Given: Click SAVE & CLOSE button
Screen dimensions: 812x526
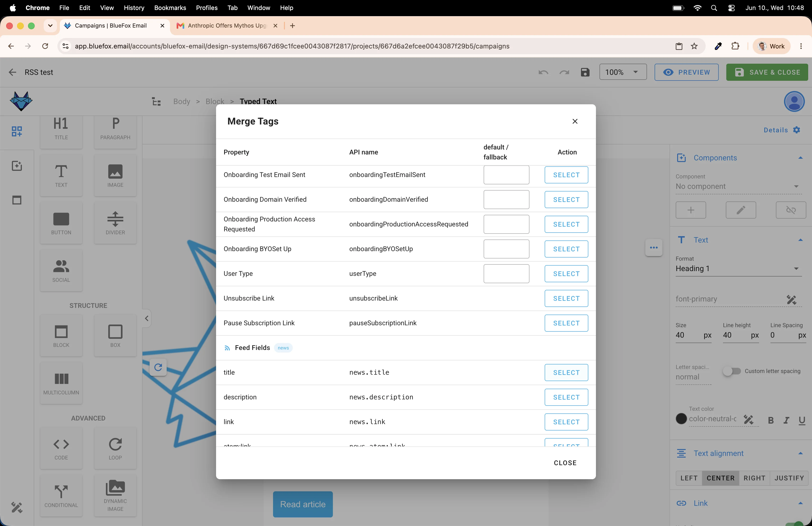Looking at the screenshot, I should (x=767, y=72).
